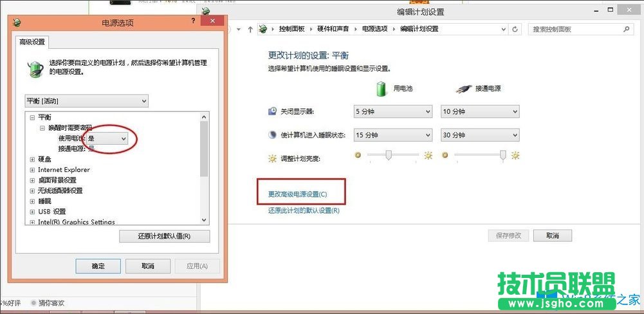Click Power Options dialog title icon
The width and height of the screenshot is (644, 314).
tap(17, 23)
